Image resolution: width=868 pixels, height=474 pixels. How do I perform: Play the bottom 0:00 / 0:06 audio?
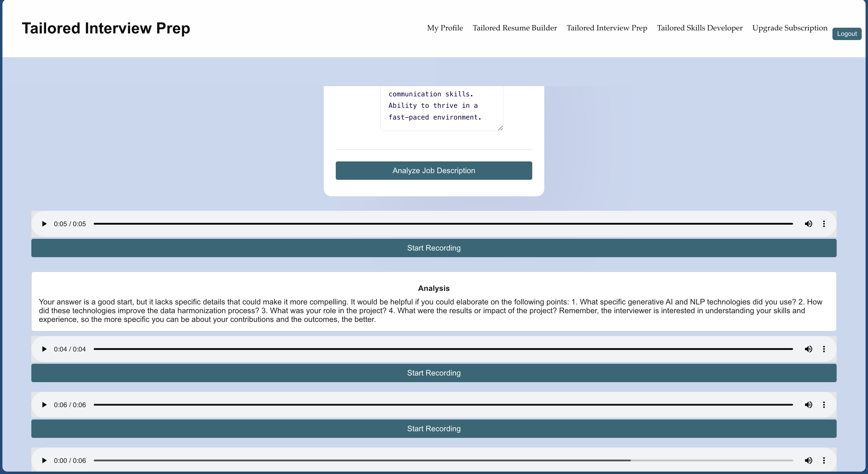(x=44, y=460)
